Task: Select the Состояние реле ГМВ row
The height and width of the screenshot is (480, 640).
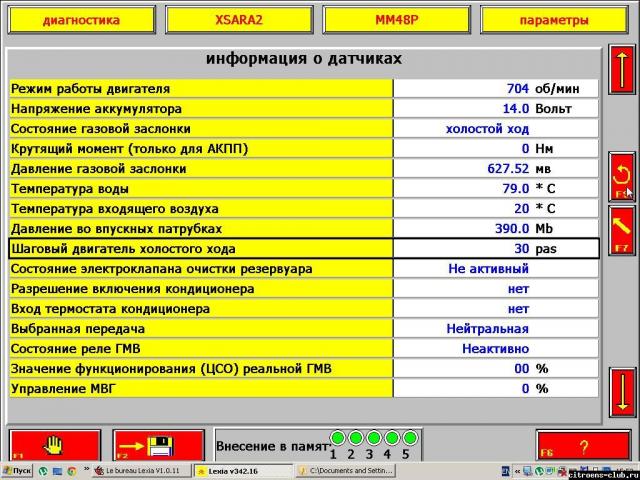Action: (x=304, y=349)
